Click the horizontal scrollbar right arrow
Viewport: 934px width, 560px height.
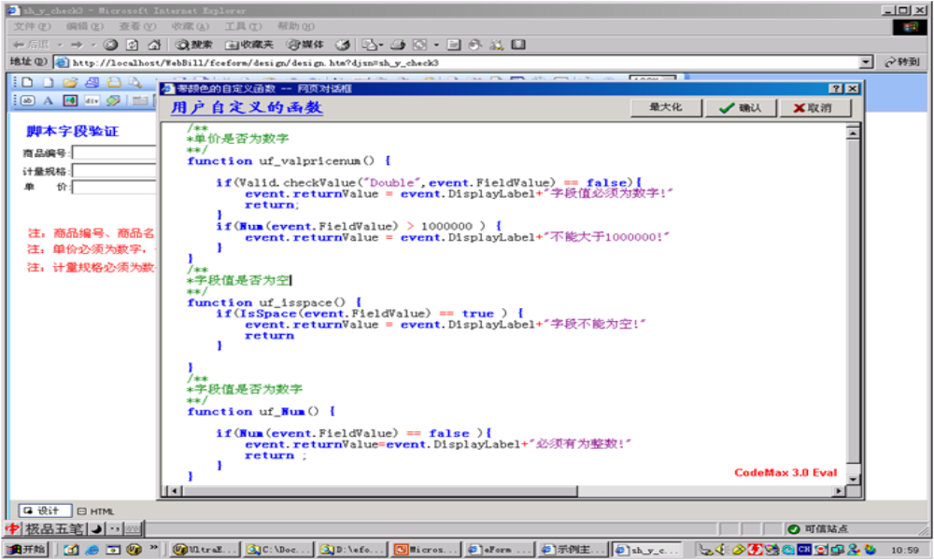pos(839,491)
